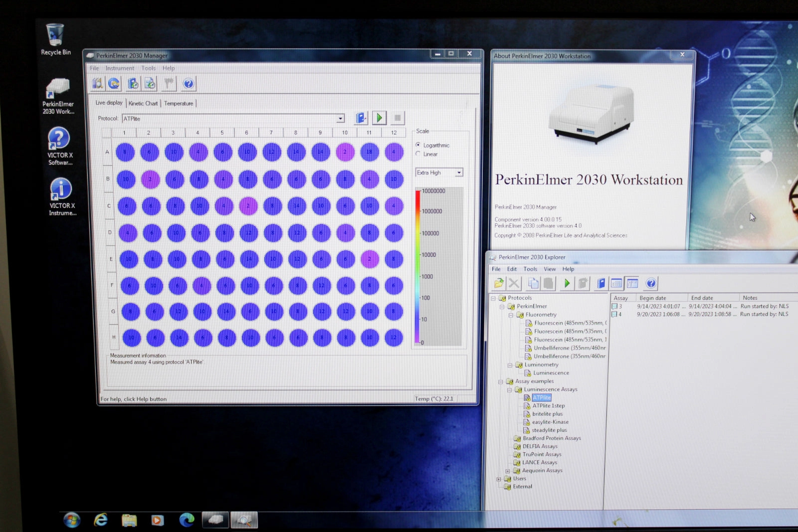Click the gray stop button in Manager
The image size is (798, 532).
click(398, 118)
